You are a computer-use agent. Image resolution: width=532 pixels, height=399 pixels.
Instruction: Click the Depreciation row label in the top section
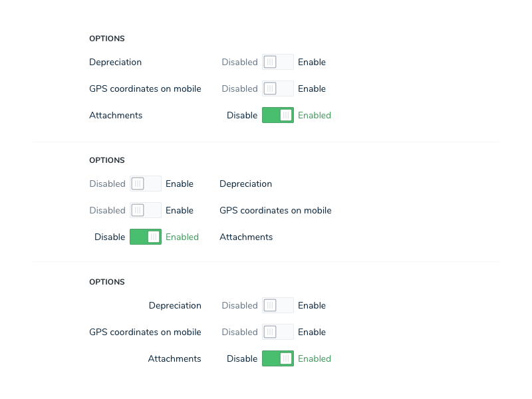tap(115, 62)
